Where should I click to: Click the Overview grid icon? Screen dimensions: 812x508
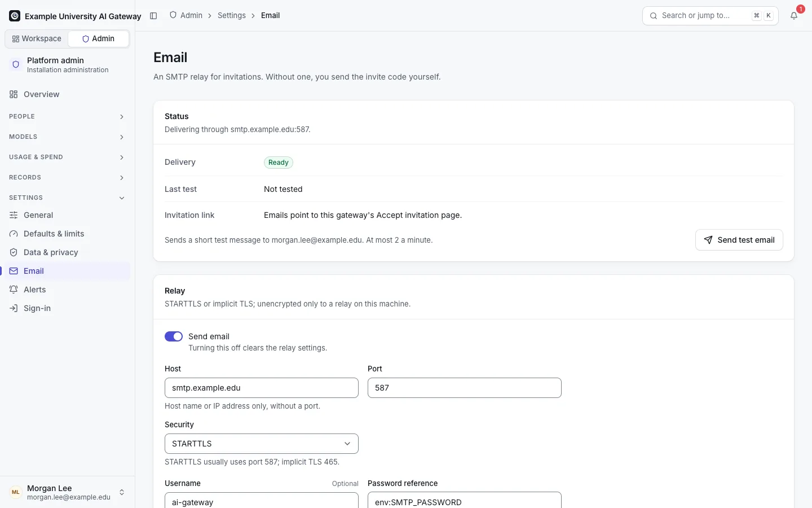coord(14,94)
